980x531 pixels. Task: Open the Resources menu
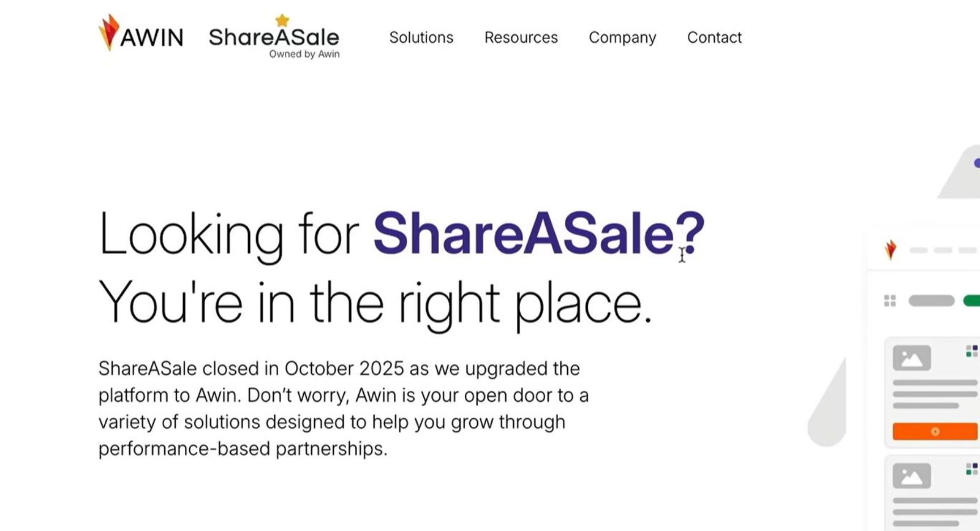521,37
